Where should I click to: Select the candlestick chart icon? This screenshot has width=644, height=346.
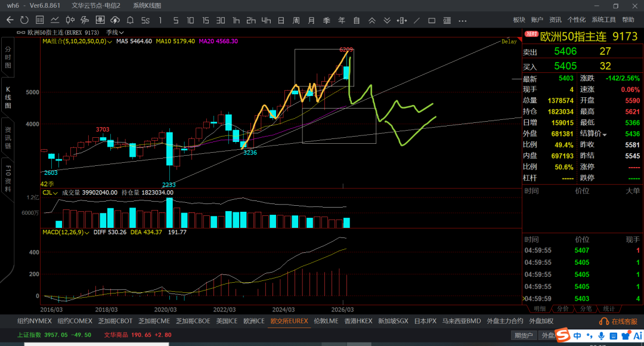click(x=70, y=20)
